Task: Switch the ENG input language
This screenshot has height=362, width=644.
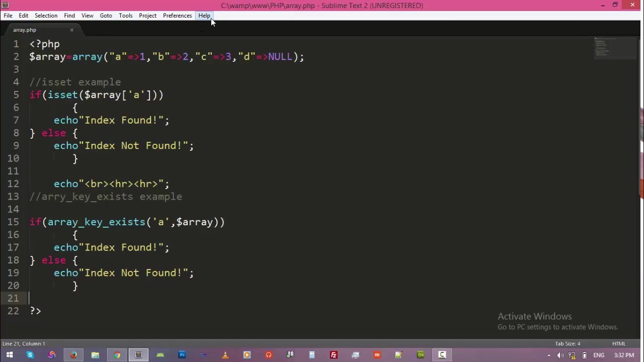Action: click(x=599, y=355)
